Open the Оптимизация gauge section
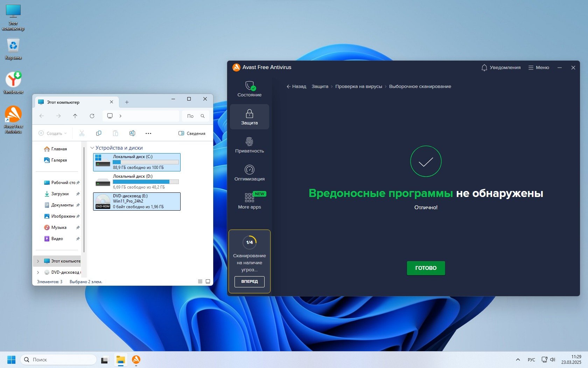Screen dimensions: 588x368 click(x=249, y=173)
